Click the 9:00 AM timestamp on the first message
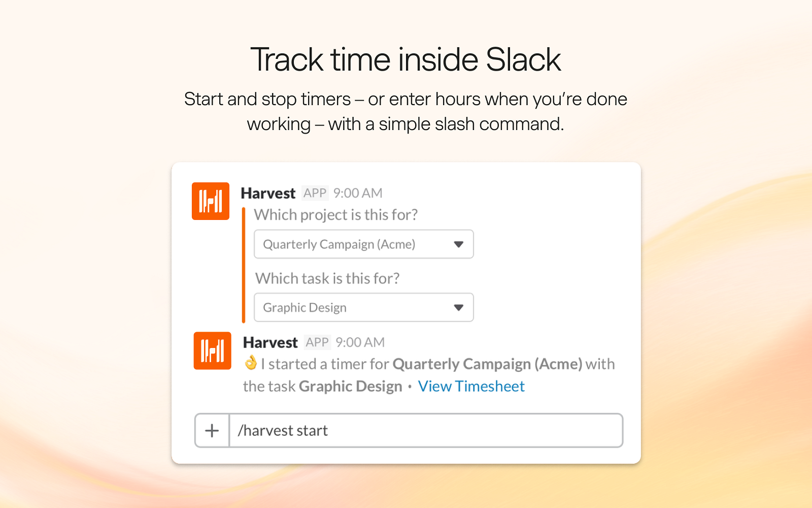The height and width of the screenshot is (508, 812). [x=358, y=193]
